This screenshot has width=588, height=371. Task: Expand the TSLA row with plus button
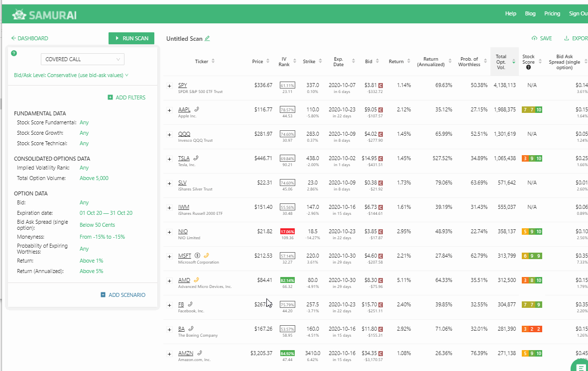click(x=169, y=159)
